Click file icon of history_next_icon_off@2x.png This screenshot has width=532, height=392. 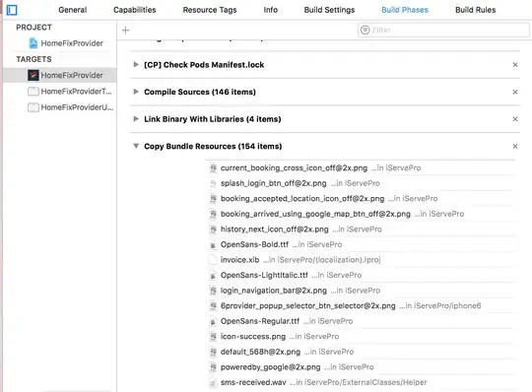click(x=213, y=229)
